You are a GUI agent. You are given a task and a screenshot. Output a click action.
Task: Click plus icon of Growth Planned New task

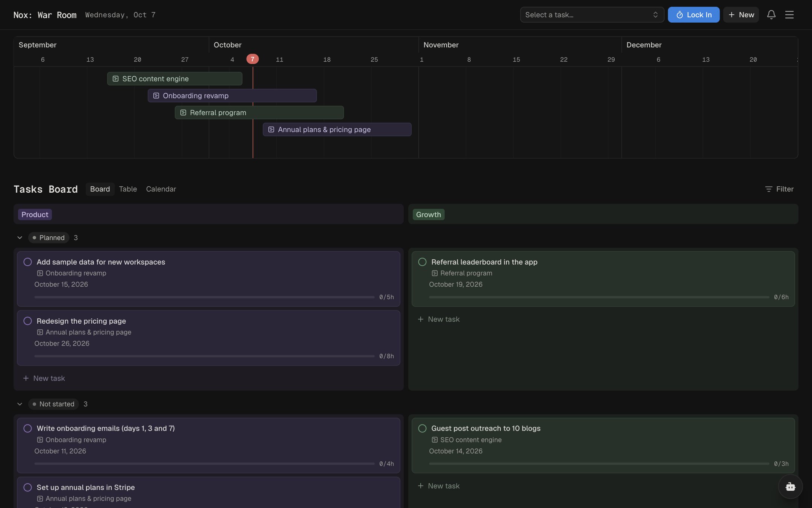pos(421,319)
